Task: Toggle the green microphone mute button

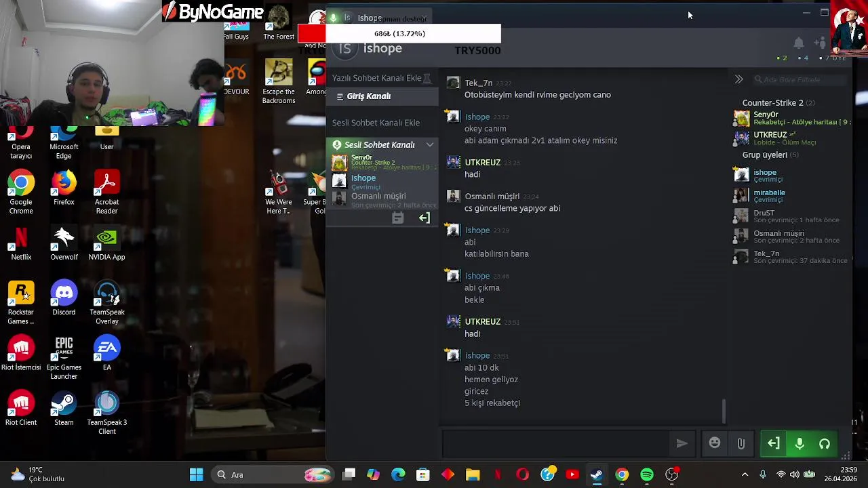Action: (800, 444)
